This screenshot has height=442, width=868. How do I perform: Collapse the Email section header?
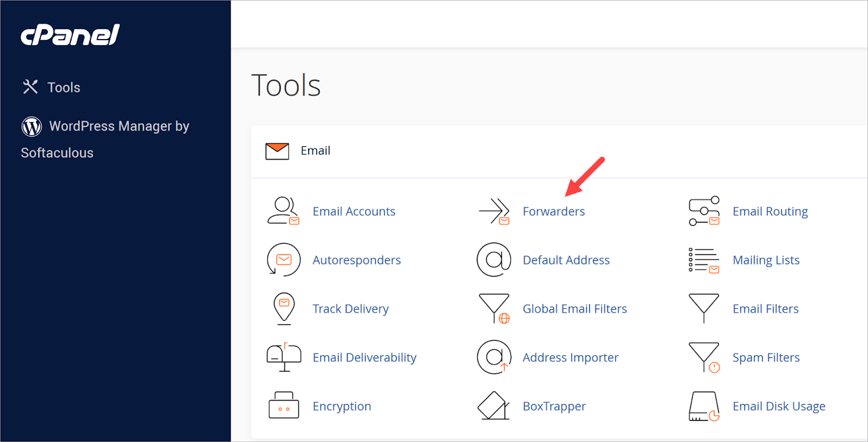315,151
